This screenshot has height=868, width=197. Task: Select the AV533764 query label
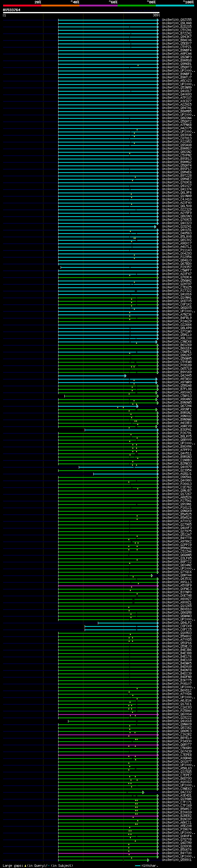[x=11, y=10]
